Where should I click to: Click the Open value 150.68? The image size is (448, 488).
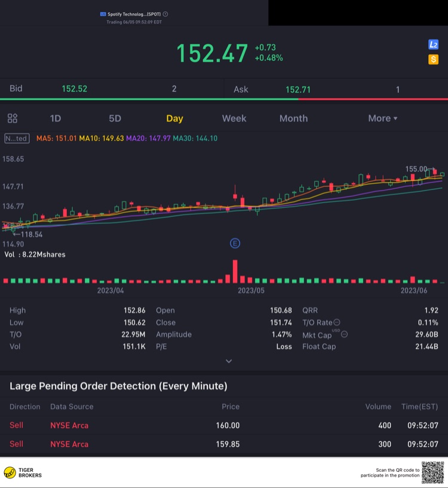[281, 310]
